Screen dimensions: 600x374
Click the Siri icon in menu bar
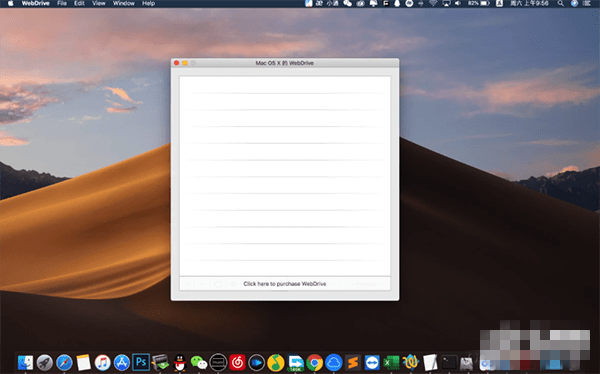(574, 3)
